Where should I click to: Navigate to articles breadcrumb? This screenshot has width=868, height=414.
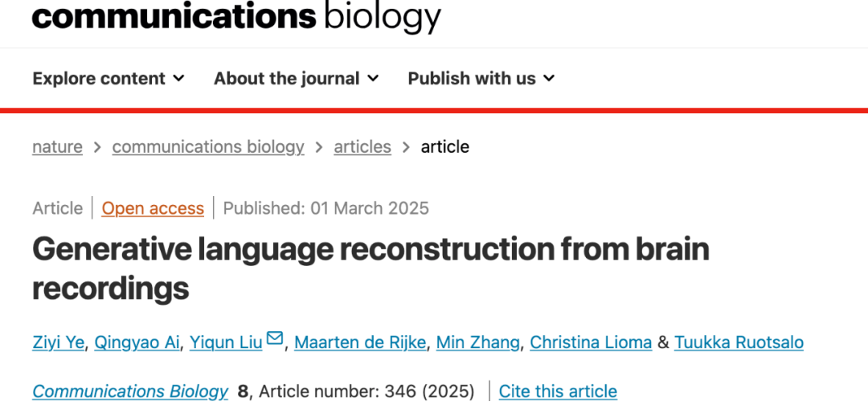point(362,147)
